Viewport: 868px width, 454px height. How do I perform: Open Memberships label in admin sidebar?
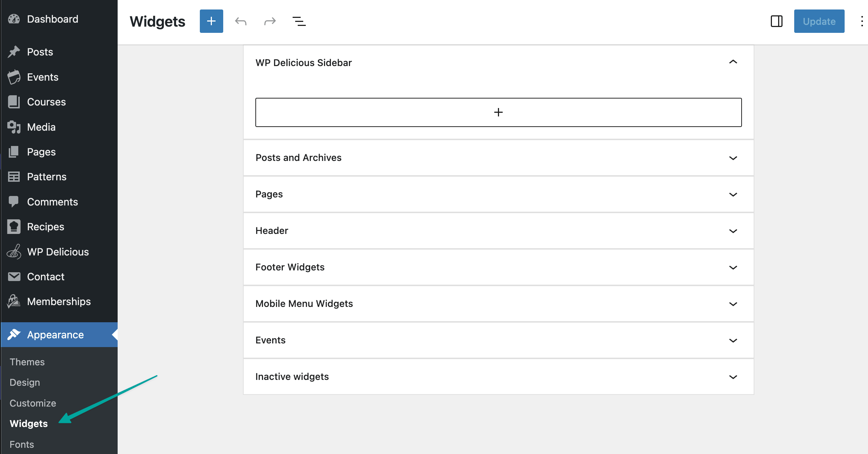59,301
